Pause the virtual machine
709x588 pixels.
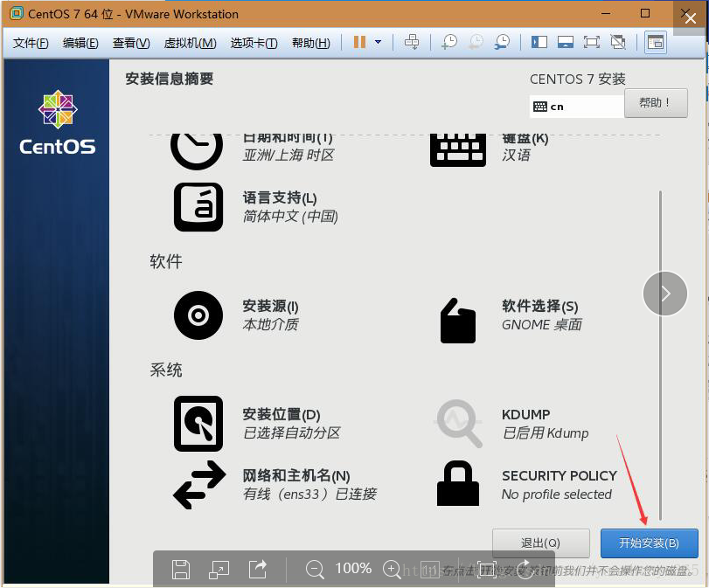359,43
